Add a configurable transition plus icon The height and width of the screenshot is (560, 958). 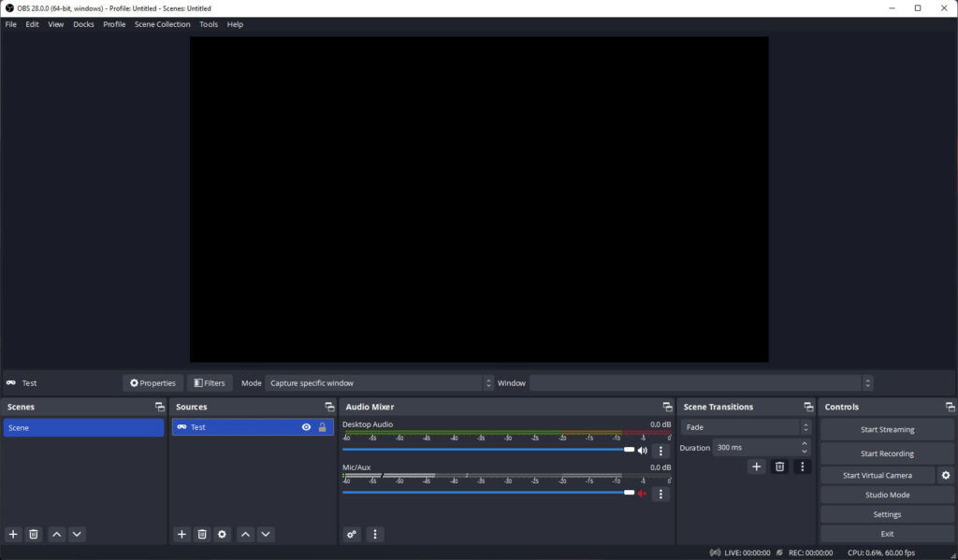(756, 467)
